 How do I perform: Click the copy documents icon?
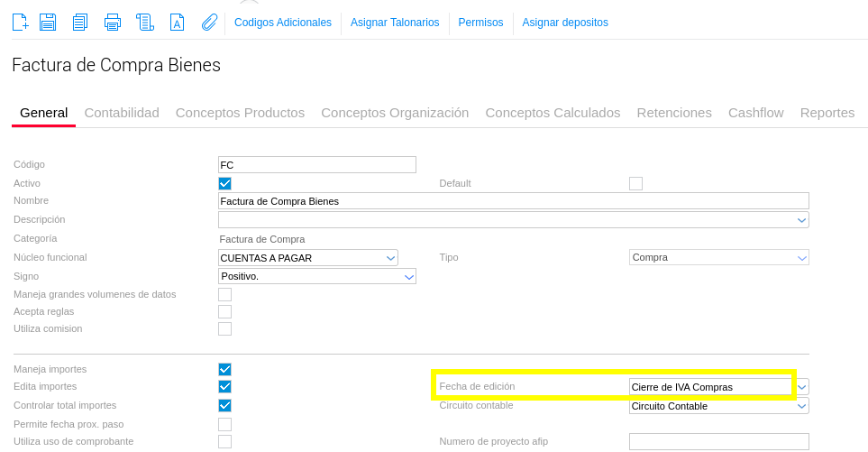point(80,23)
